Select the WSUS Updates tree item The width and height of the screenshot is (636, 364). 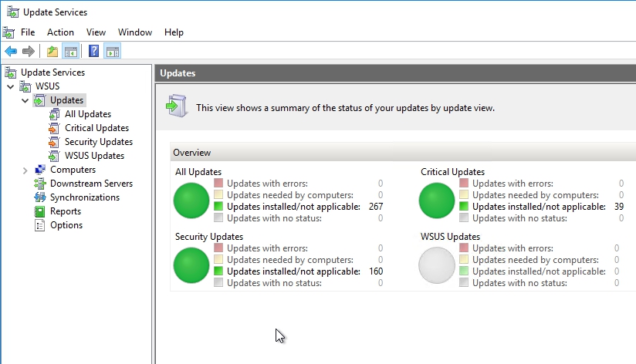pyautogui.click(x=94, y=156)
